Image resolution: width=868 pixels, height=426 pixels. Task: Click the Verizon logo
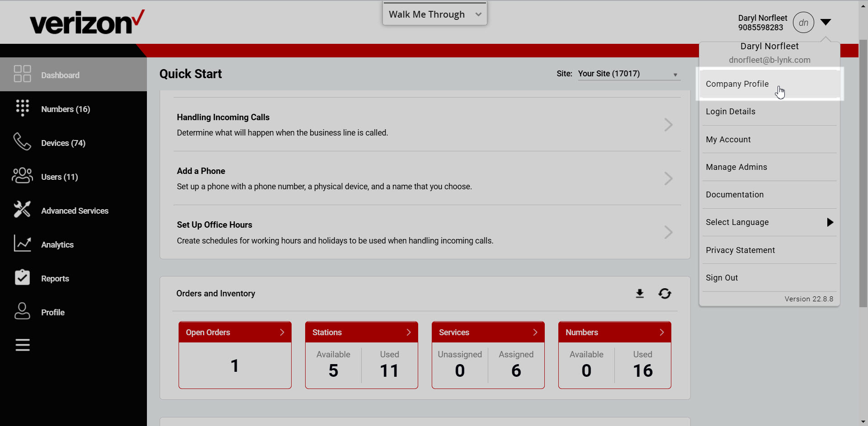(87, 22)
